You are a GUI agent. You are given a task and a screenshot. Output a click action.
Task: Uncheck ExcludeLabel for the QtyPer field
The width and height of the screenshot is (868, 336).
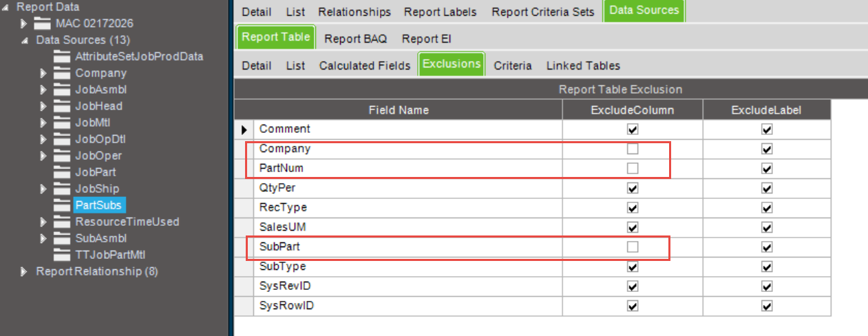click(x=767, y=188)
